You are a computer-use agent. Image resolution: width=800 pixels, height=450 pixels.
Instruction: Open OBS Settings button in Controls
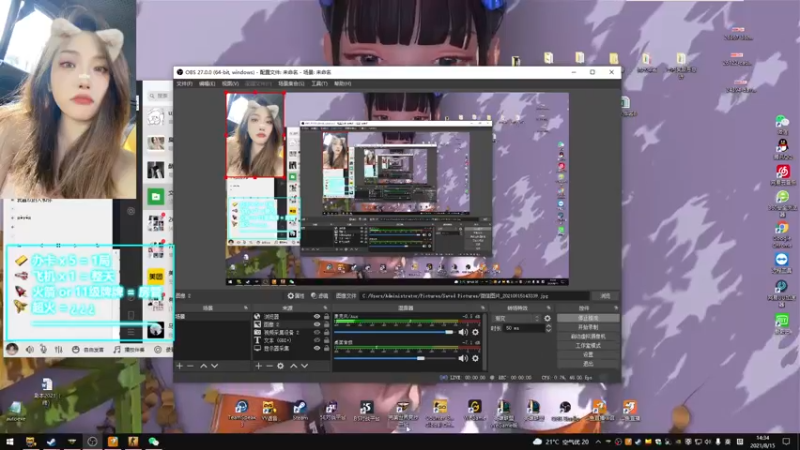[x=588, y=355]
